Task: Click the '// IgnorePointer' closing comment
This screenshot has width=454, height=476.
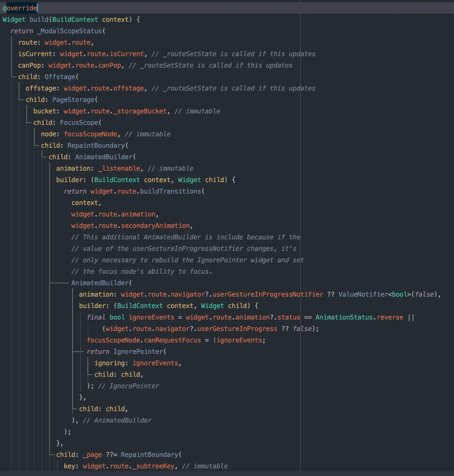Action: [x=129, y=386]
